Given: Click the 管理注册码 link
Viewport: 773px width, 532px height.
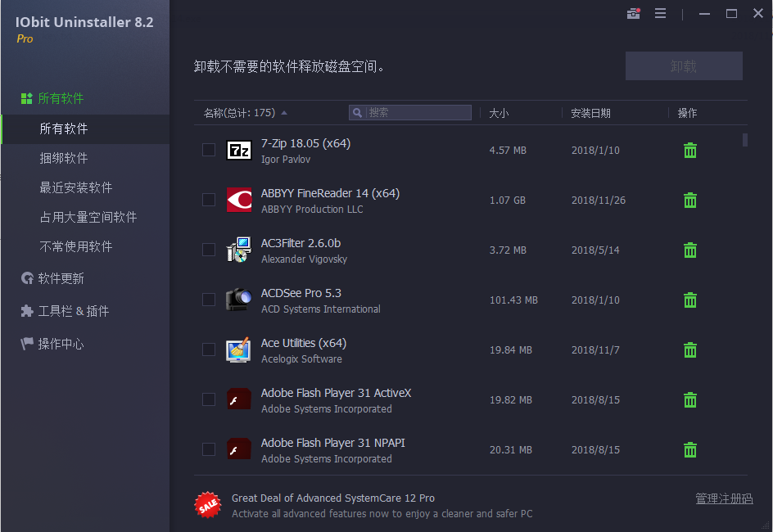Looking at the screenshot, I should pos(724,498).
